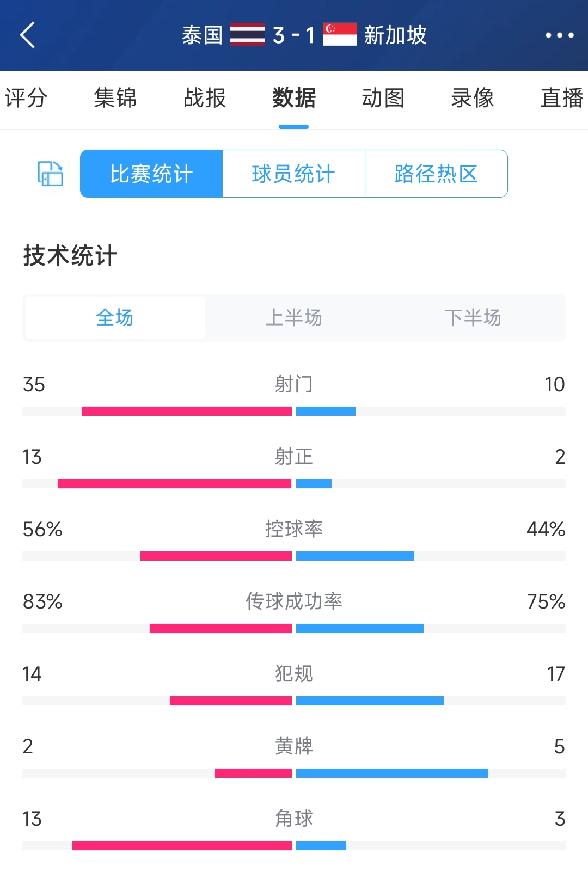Tap the back arrow icon
The width and height of the screenshot is (588, 878).
tap(28, 35)
